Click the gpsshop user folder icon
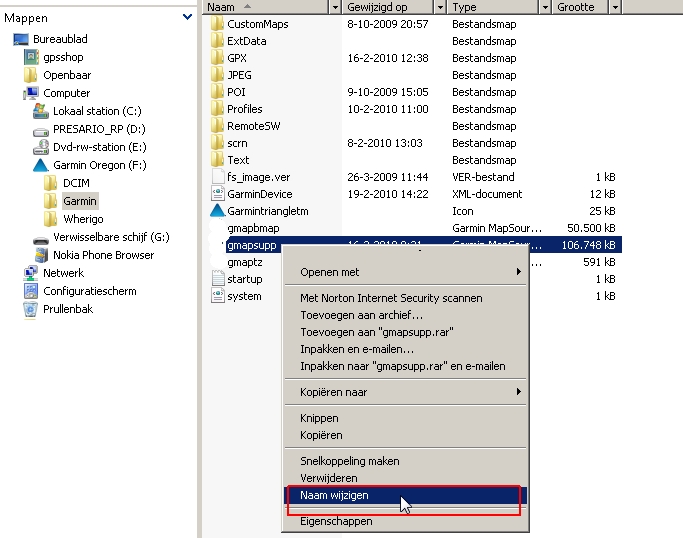Viewport: 683px width, 538px height. 31,57
